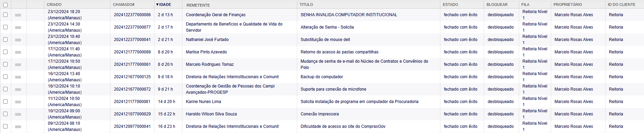Click the flag icon for ticket 2024122377000086
Image resolution: width=644 pixels, height=133 pixels.
tap(18, 15)
